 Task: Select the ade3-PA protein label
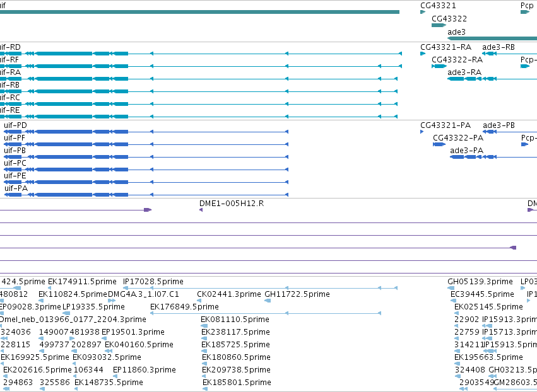tap(467, 151)
